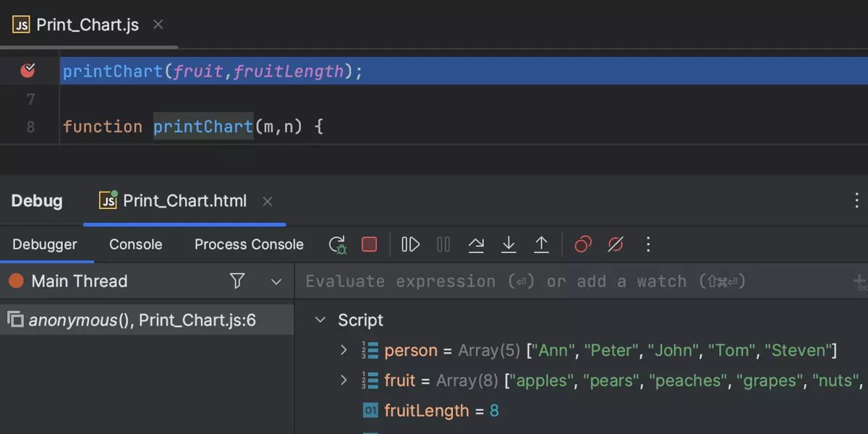
Task: Open the Main Thread dropdown
Action: pos(276,281)
